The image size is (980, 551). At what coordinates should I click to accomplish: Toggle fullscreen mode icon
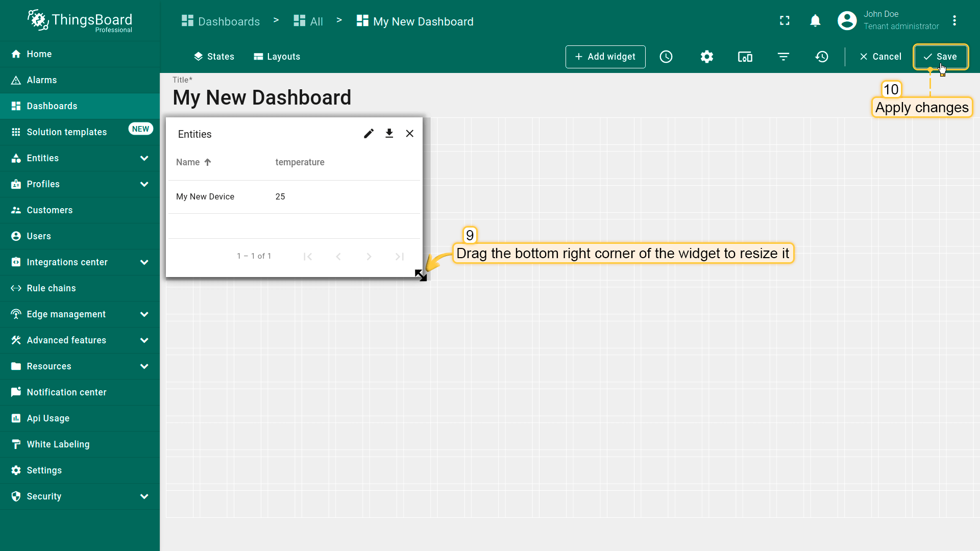[785, 20]
